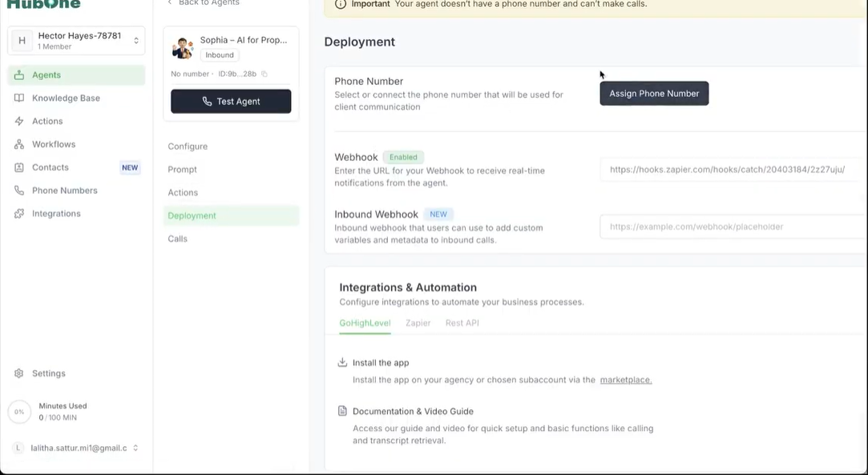This screenshot has width=868, height=475.
Task: Go to the agent Prompt section
Action: click(231, 170)
